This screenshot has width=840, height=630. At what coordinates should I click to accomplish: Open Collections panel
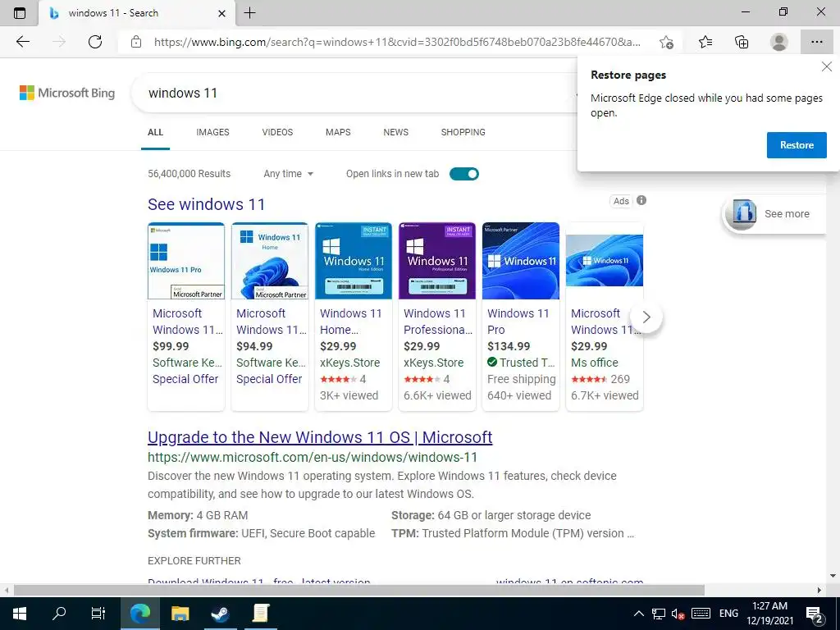(x=742, y=42)
